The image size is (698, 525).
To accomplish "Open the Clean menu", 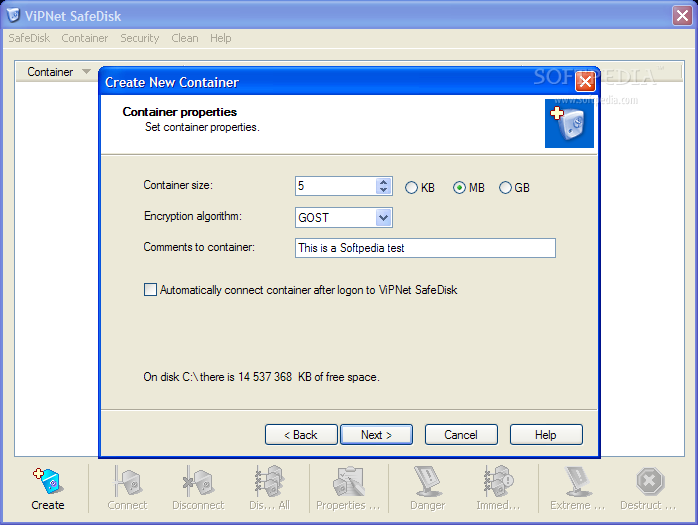I will [x=185, y=38].
